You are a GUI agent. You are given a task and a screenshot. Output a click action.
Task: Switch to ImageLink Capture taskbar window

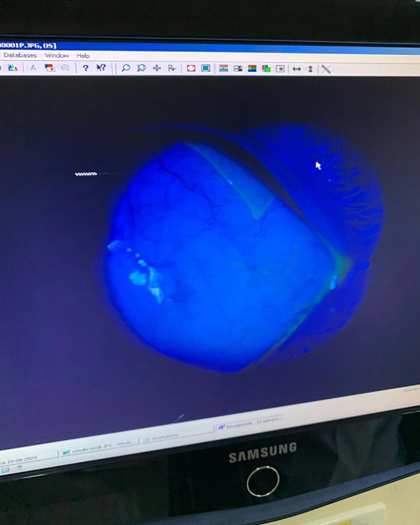(x=249, y=424)
